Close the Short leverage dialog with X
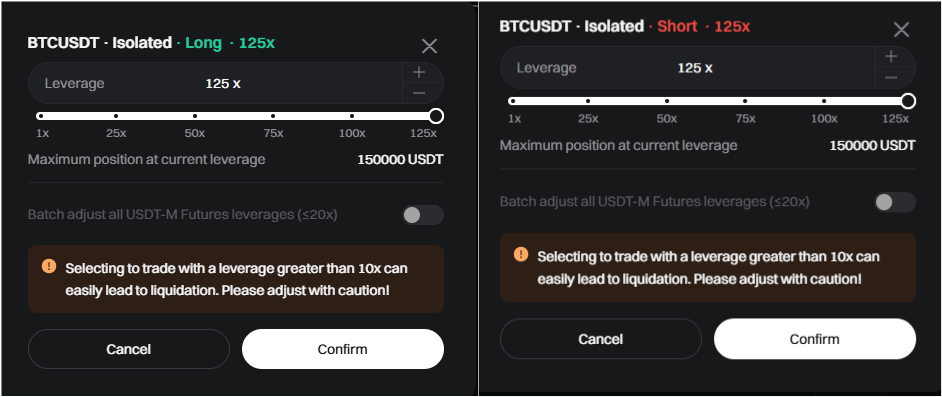Screen dimensions: 942x397 (x=901, y=30)
